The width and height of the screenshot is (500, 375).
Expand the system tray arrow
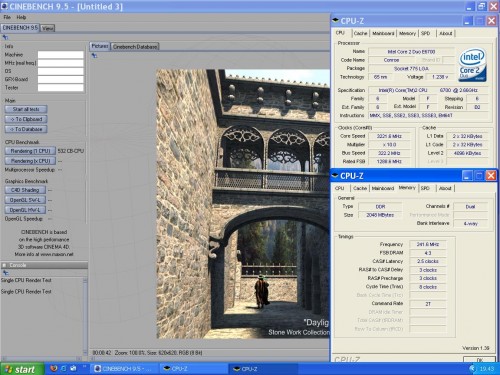[472, 369]
